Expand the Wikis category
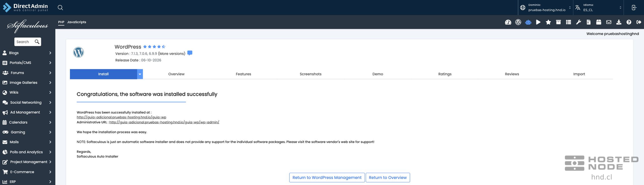The image size is (644, 185). (x=28, y=92)
